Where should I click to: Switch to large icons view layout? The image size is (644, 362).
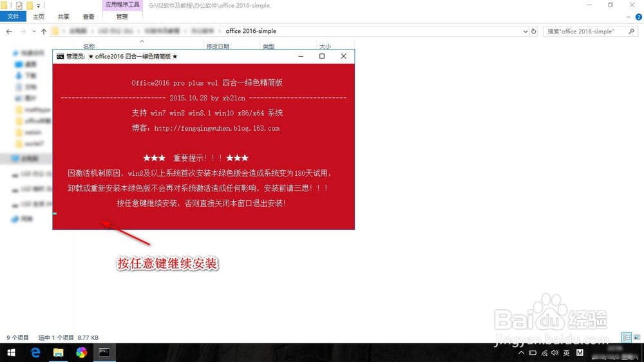[637, 338]
